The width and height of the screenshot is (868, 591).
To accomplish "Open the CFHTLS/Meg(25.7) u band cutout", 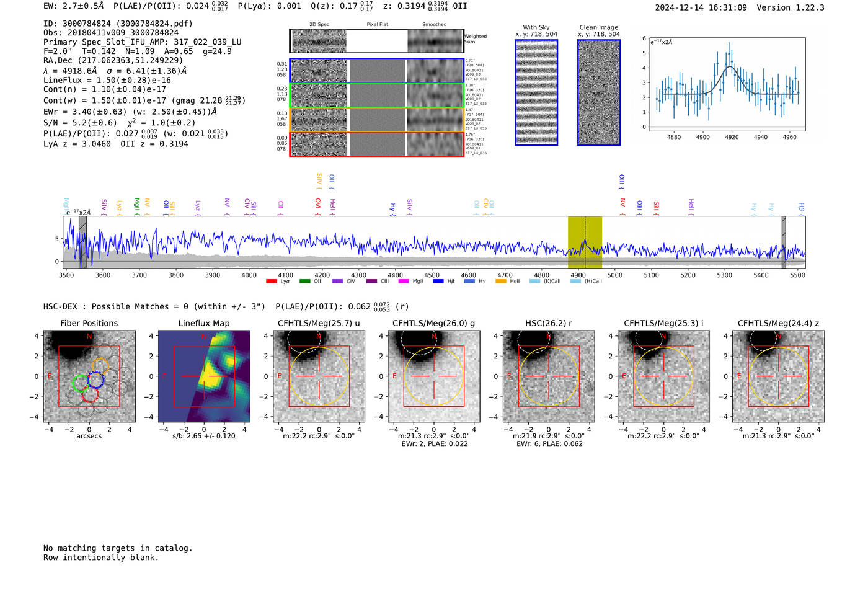I will tap(319, 376).
